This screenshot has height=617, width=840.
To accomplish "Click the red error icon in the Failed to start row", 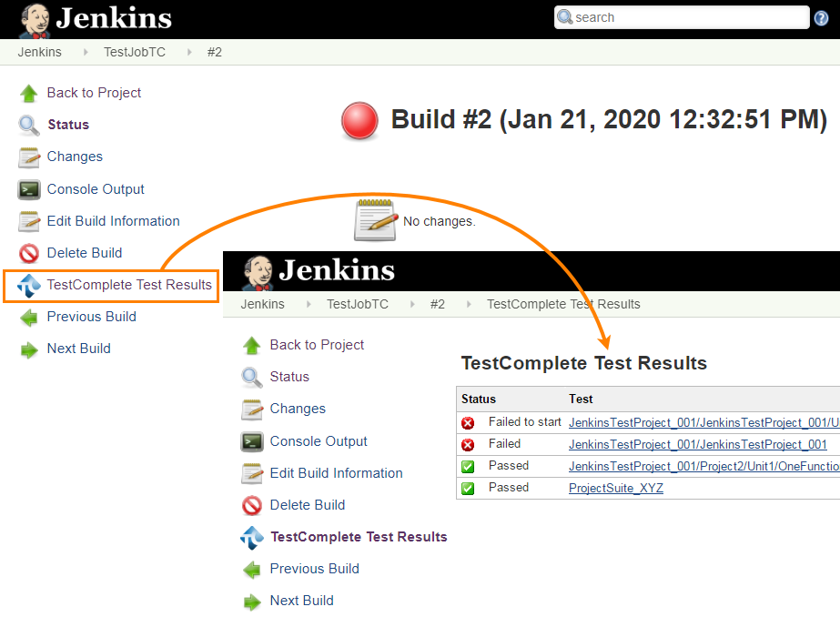I will (468, 423).
